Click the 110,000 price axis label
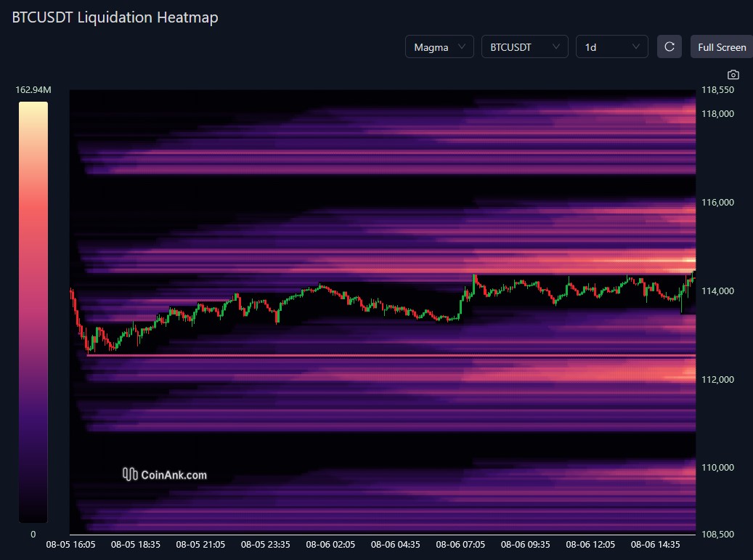 [x=717, y=467]
